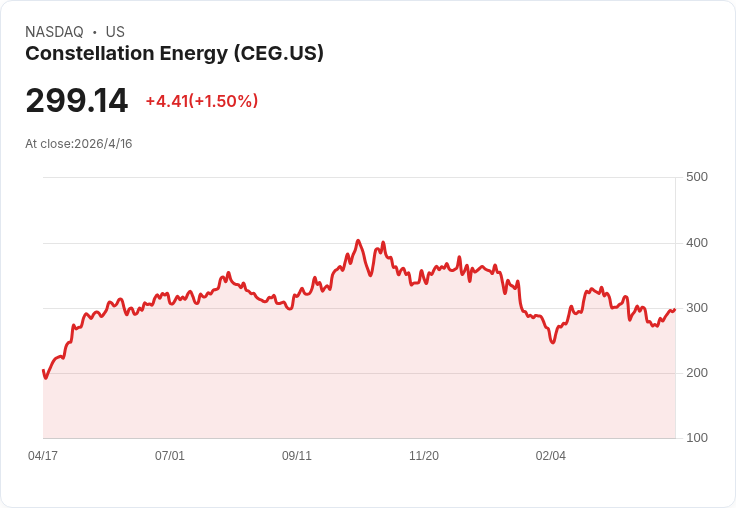Select the 07/01 date on the x-axis
Viewport: 736px width, 508px height.
[x=170, y=456]
